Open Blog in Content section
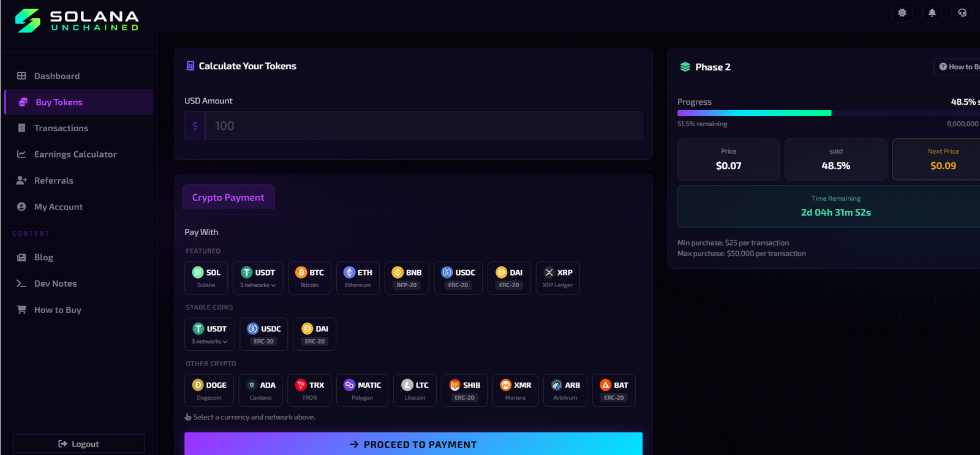The height and width of the screenshot is (455, 980). pyautogui.click(x=78, y=257)
